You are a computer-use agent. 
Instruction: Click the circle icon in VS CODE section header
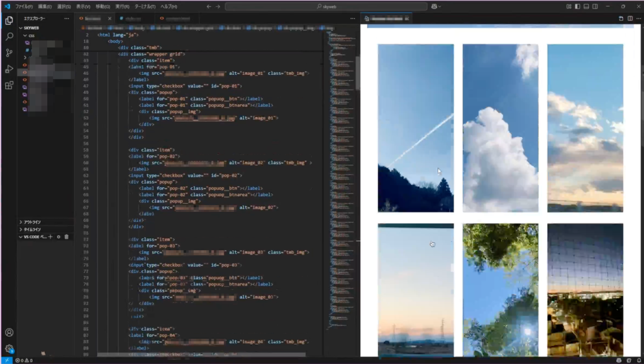(58, 237)
